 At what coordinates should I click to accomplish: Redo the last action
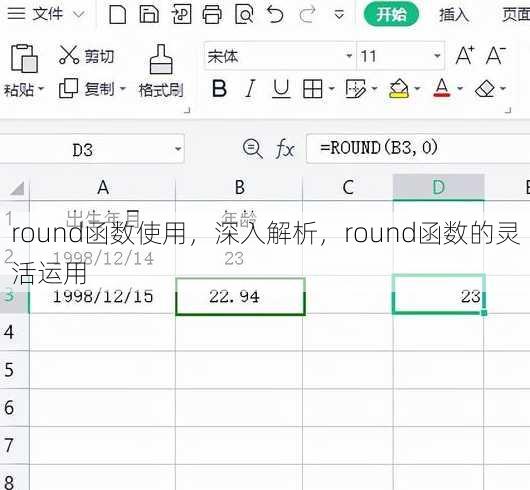307,15
